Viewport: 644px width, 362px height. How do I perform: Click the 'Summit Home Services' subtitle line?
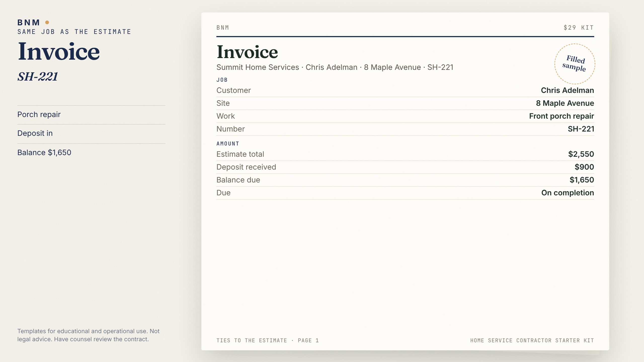(x=335, y=67)
